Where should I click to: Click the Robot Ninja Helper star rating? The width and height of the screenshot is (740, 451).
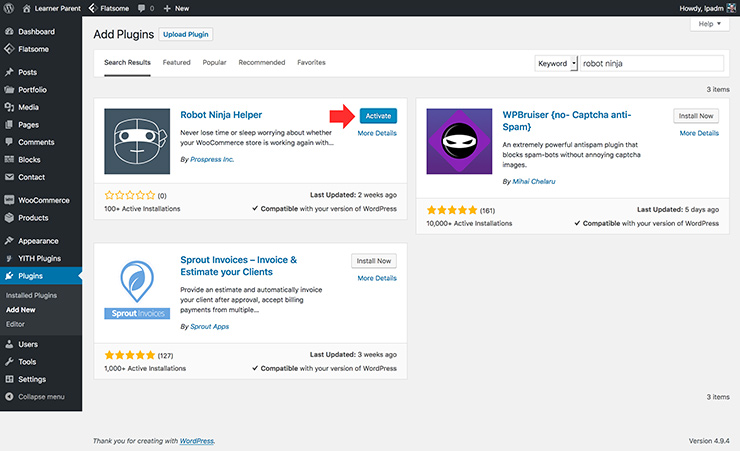(x=130, y=195)
